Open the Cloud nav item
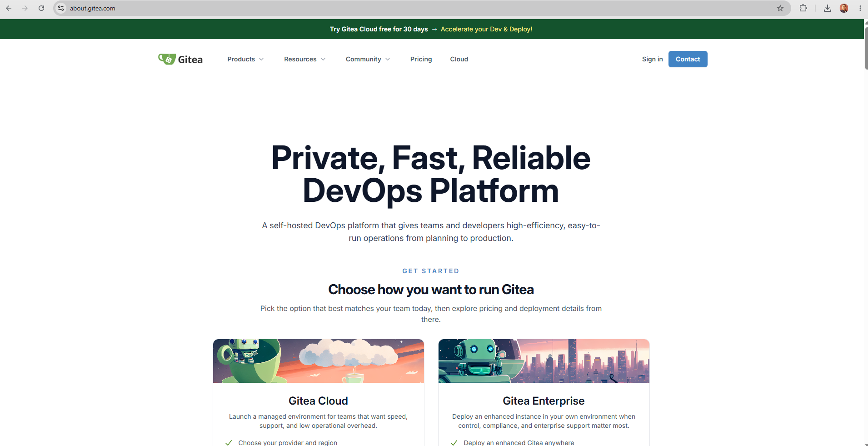Image resolution: width=868 pixels, height=446 pixels. click(x=459, y=59)
